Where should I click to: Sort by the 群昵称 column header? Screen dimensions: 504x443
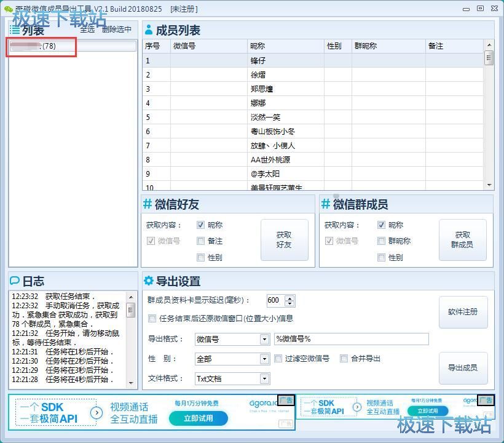tap(389, 46)
